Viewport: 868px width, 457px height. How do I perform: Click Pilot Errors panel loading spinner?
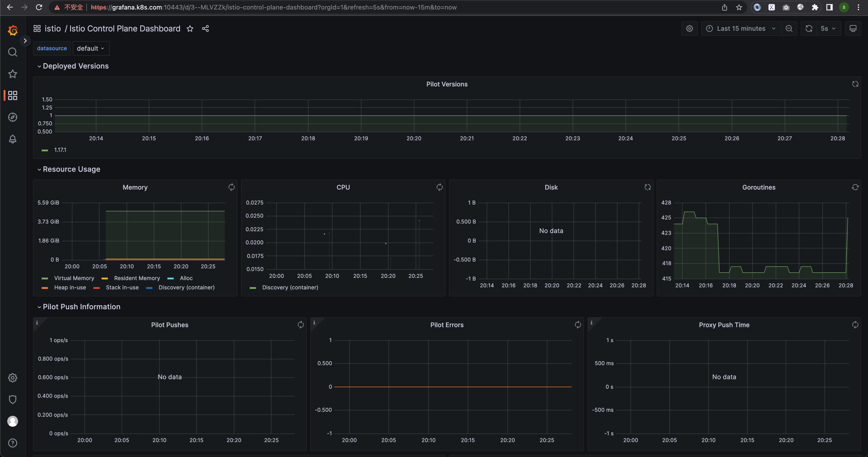click(578, 325)
